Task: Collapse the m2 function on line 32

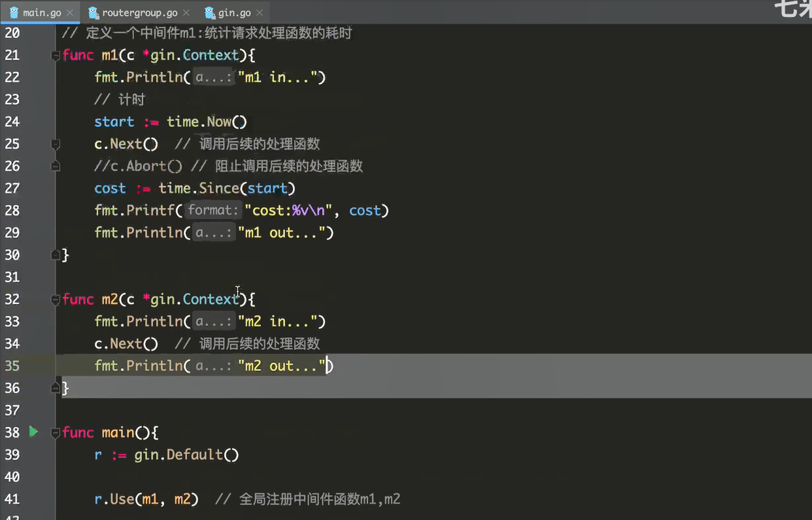Action: 56,300
